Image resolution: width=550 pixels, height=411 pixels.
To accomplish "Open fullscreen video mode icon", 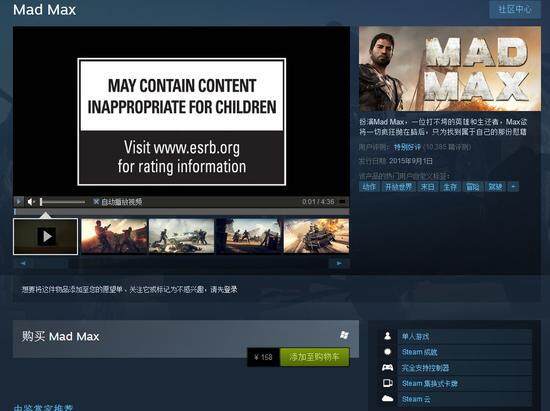I will (x=343, y=202).
